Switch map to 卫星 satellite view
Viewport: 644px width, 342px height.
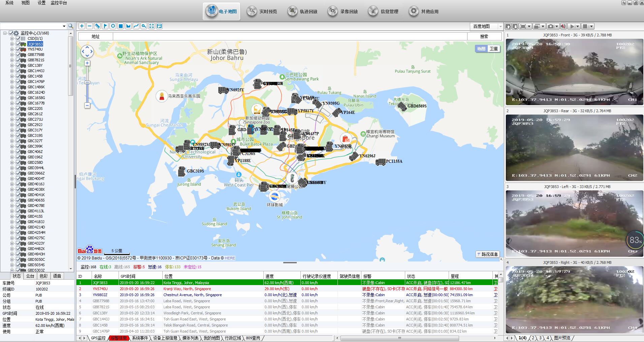(x=494, y=49)
